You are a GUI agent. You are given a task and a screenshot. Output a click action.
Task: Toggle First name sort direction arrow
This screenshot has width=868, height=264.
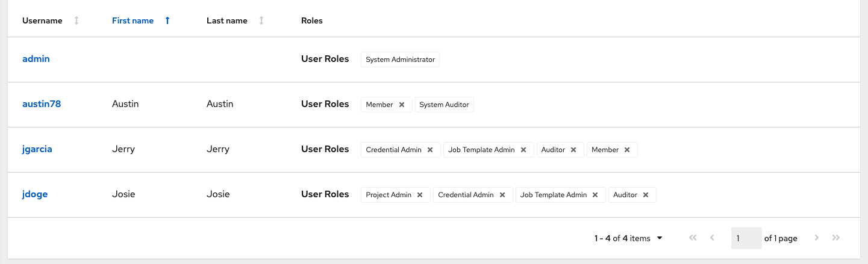(167, 20)
